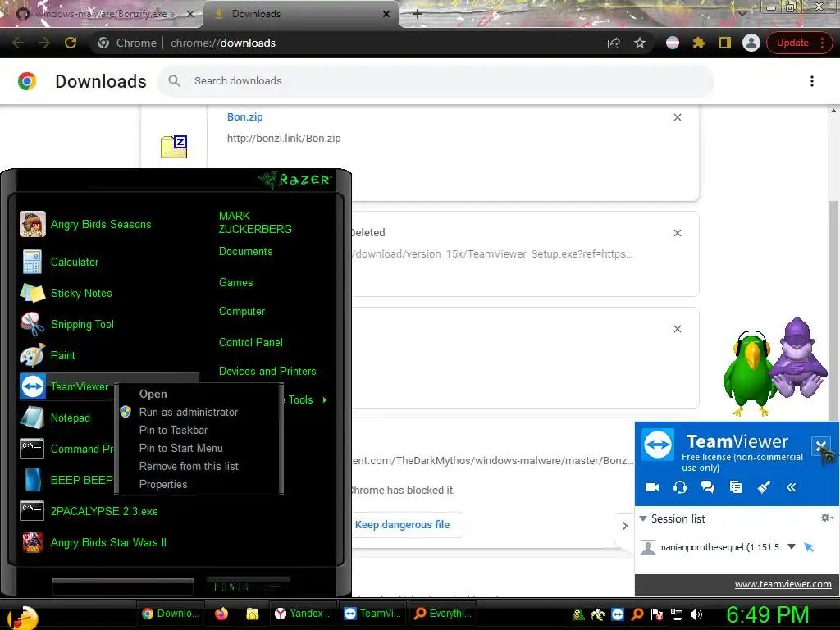This screenshot has width=840, height=630.
Task: Click the purple Bonzi gorilla character
Action: (798, 358)
